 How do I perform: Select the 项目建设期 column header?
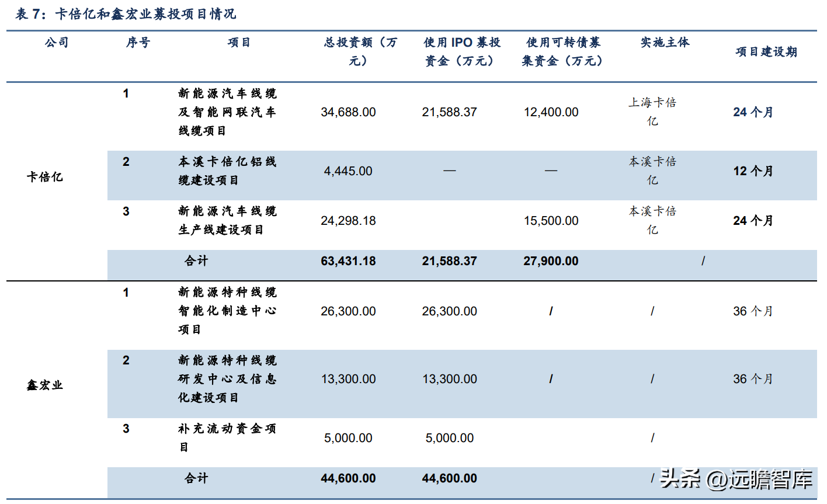(x=766, y=51)
